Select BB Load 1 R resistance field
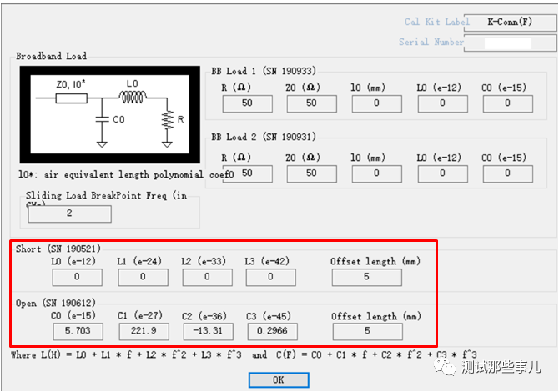 tap(247, 103)
